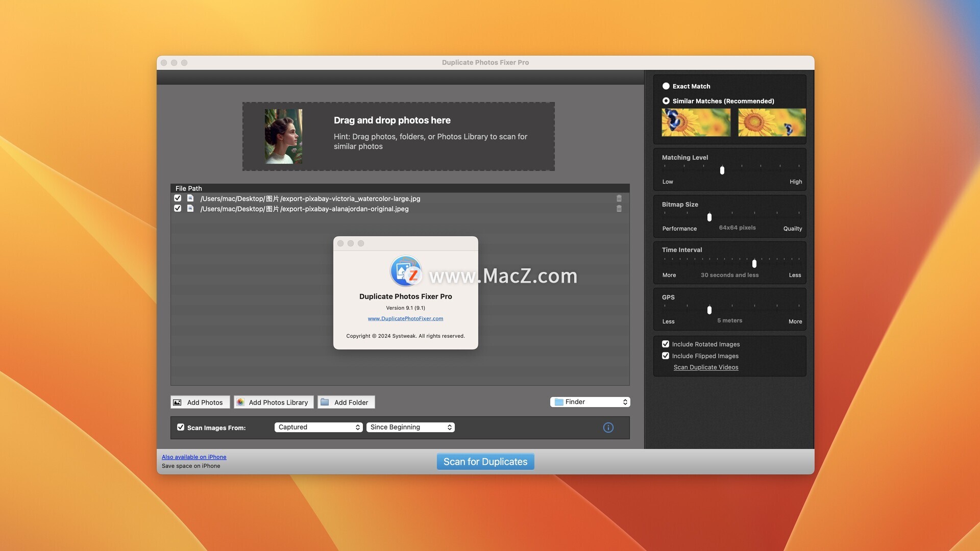
Task: Click the left sunflower sample thumbnail
Action: tap(696, 122)
